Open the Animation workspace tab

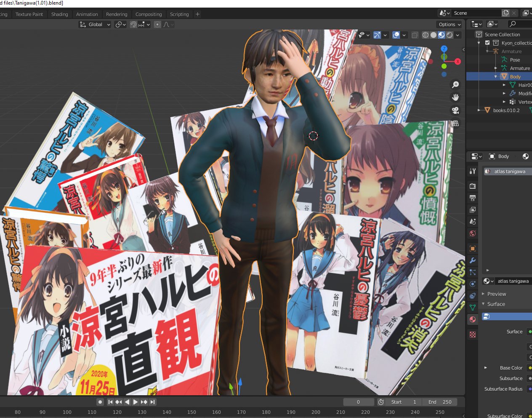pos(87,14)
